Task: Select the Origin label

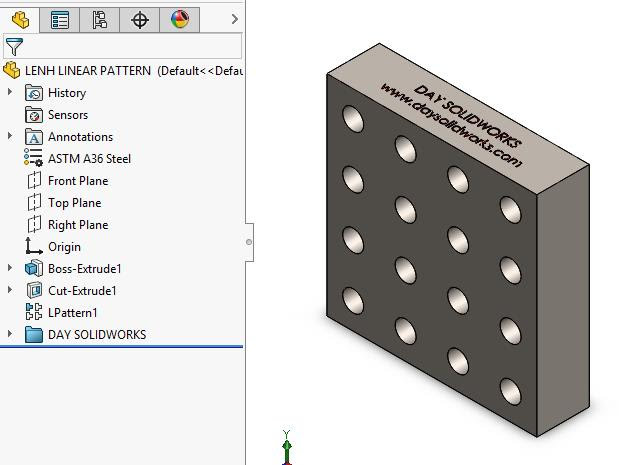Action: tap(64, 247)
